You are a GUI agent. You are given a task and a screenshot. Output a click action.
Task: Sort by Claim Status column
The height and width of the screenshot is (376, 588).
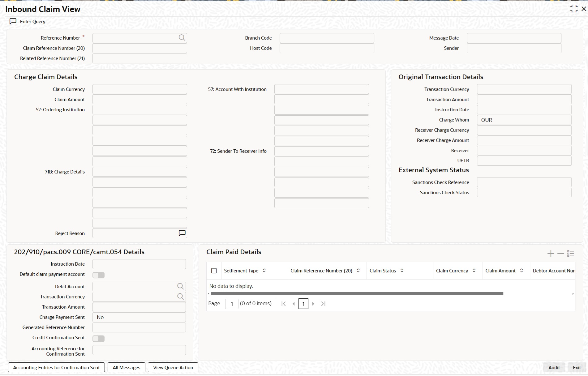click(402, 271)
